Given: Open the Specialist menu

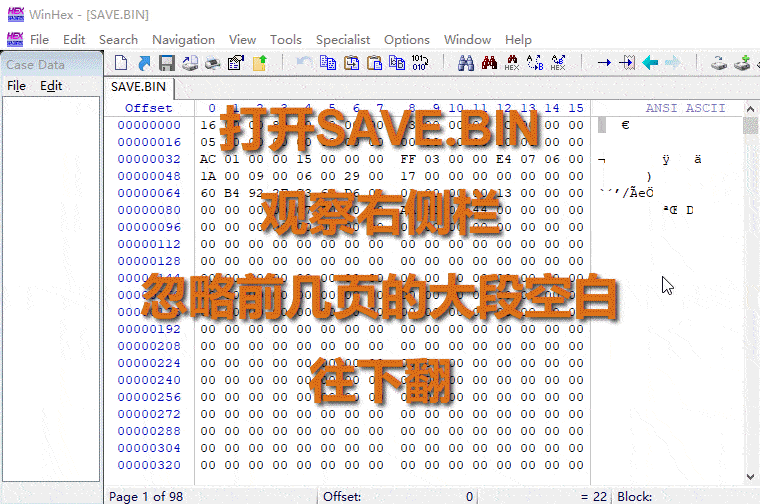Looking at the screenshot, I should [343, 40].
